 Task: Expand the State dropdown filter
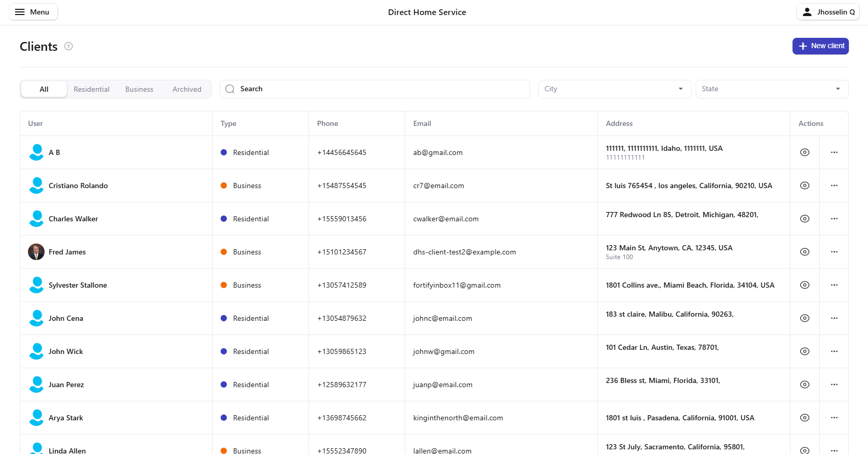771,89
